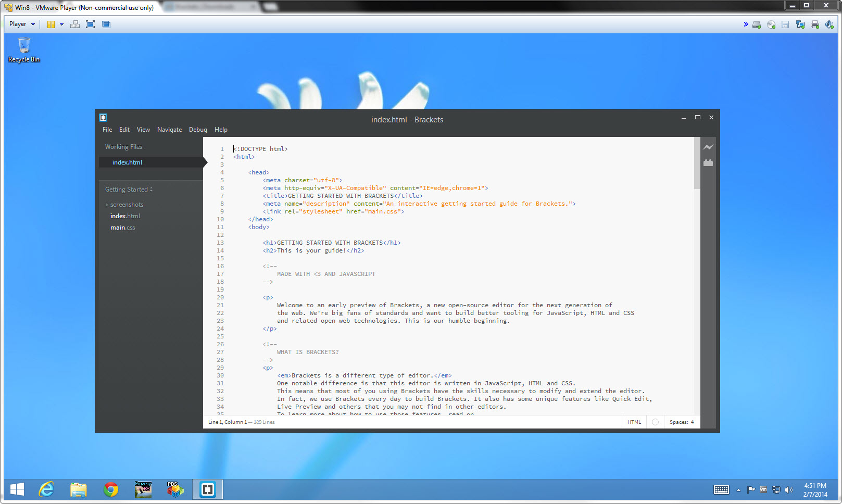Open File Explorer from the taskbar
The height and width of the screenshot is (504, 842).
(x=79, y=489)
